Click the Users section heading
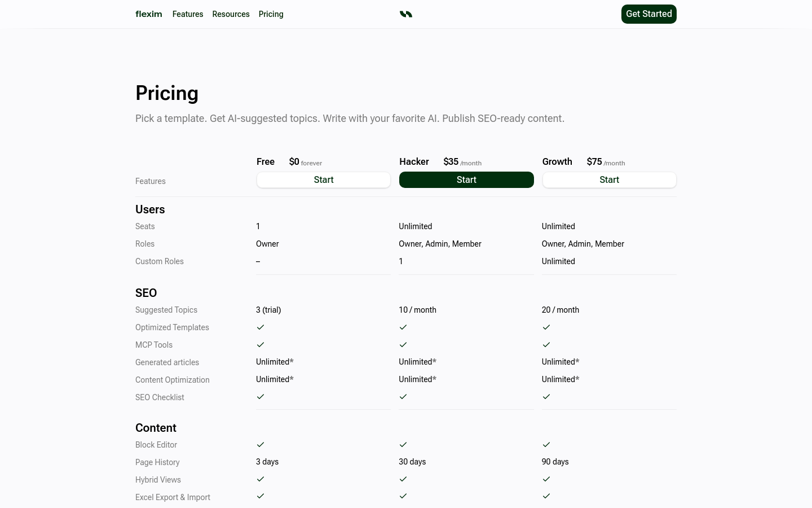This screenshot has width=812, height=508. [150, 209]
